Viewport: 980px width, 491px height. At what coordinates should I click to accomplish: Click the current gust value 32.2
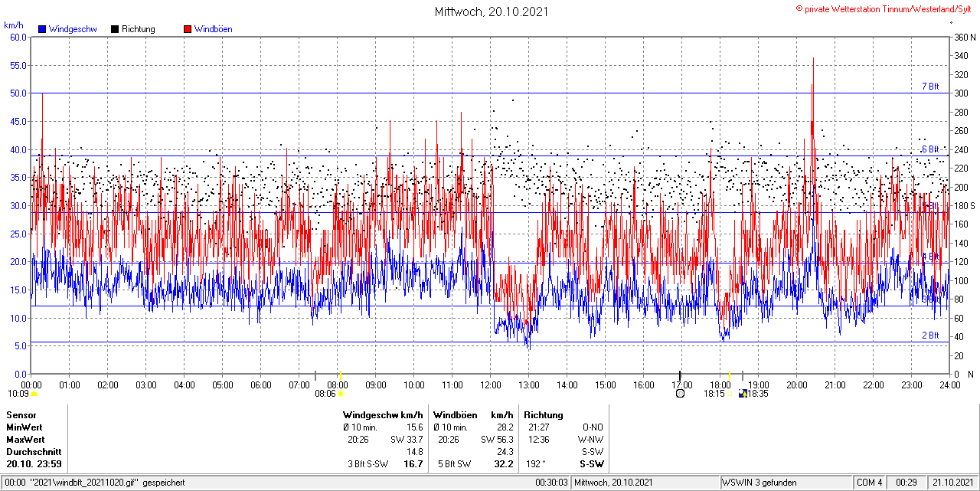(x=504, y=464)
